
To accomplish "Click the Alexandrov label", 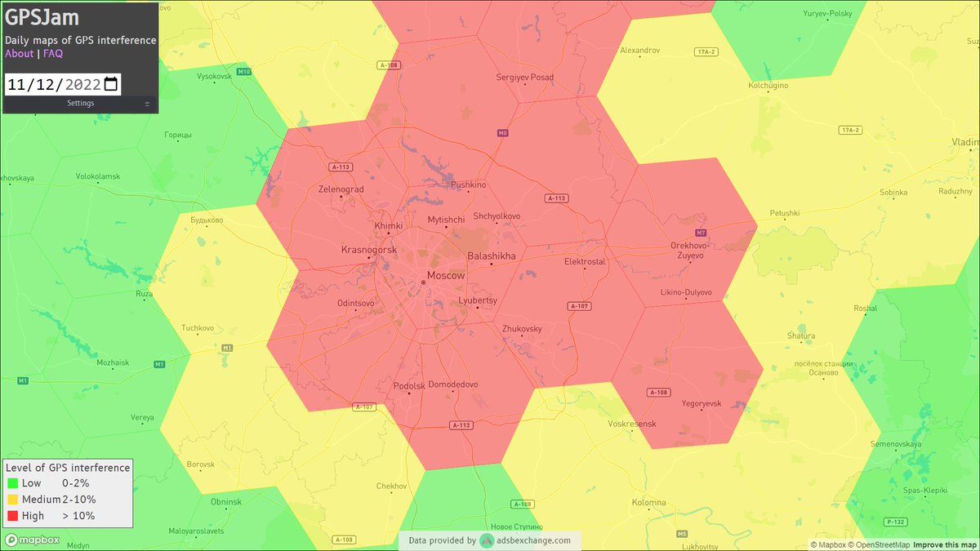I will point(639,51).
